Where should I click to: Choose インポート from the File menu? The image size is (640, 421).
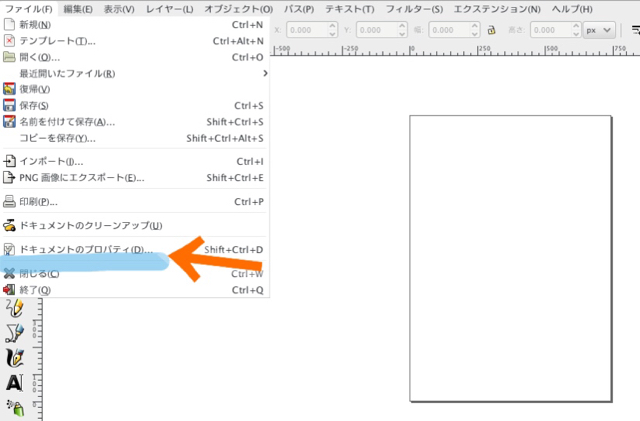tap(51, 161)
